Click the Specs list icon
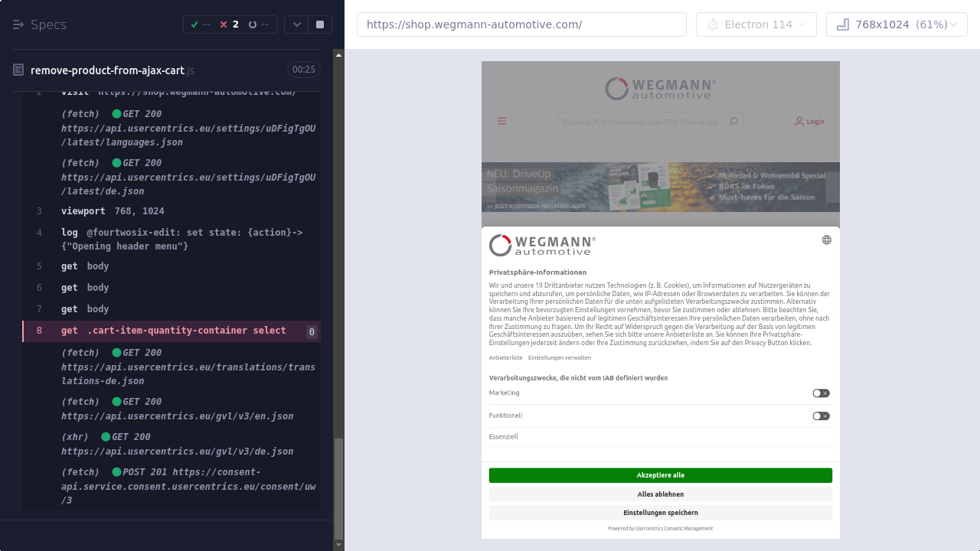The width and height of the screenshot is (980, 551). [18, 24]
